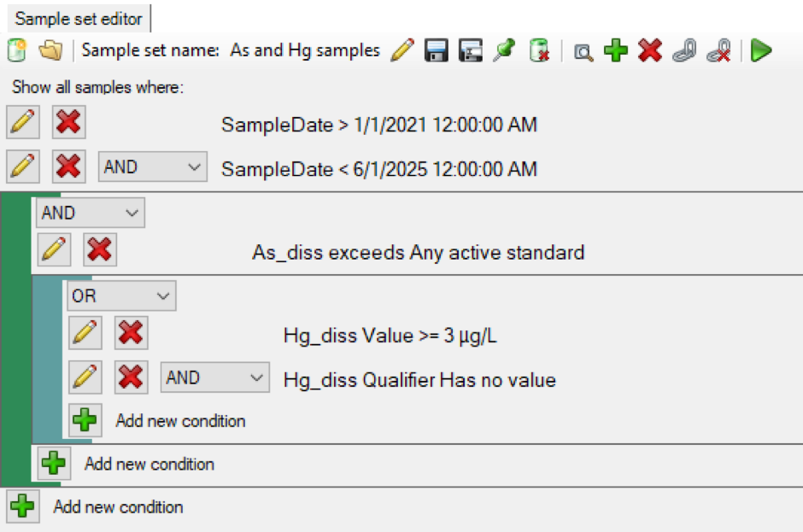The height and width of the screenshot is (532, 803).
Task: Open AND dropdown beside Hg_diss Qualifier
Action: [x=215, y=377]
